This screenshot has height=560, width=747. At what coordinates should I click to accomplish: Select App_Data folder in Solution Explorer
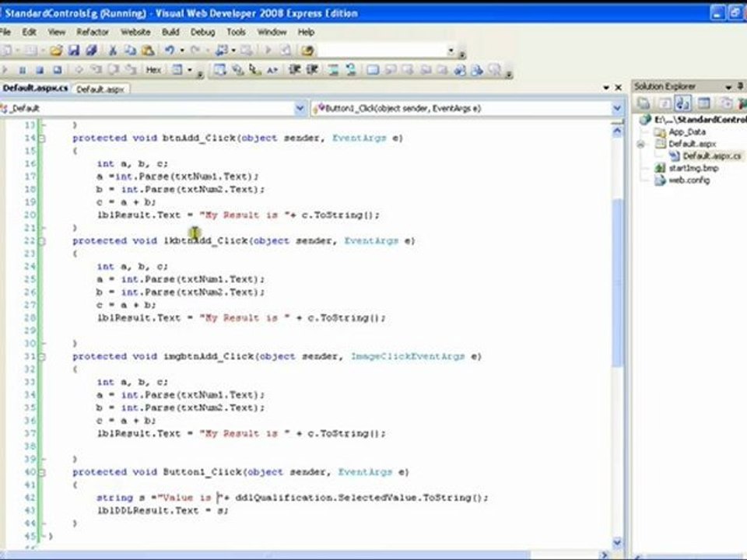tap(680, 132)
